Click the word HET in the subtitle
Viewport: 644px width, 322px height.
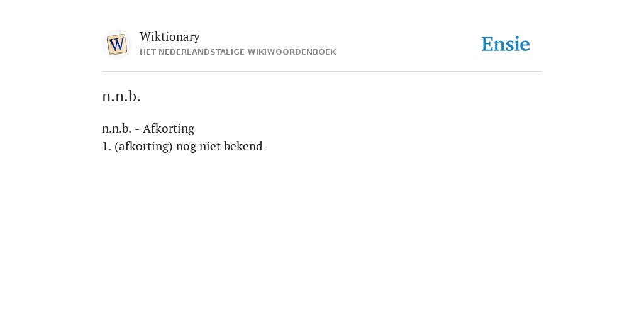tap(147, 52)
